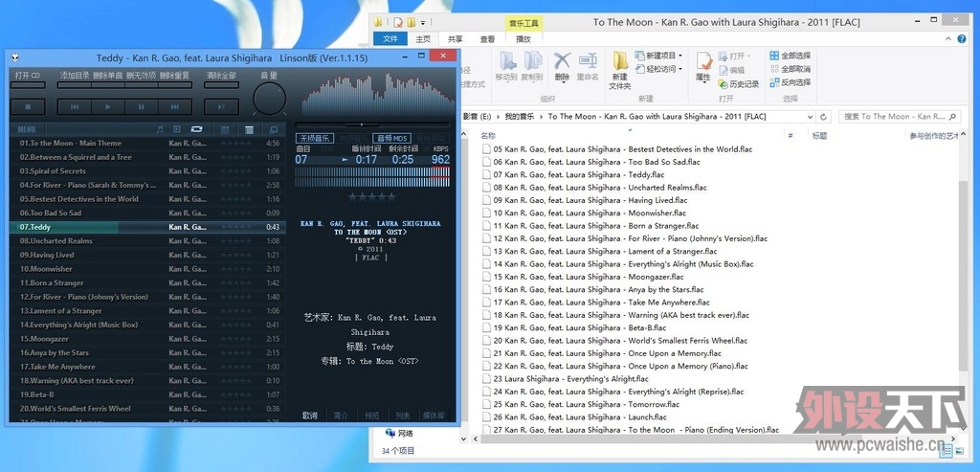
Task: Expand the address bar history dropdown
Action: pyautogui.click(x=810, y=117)
